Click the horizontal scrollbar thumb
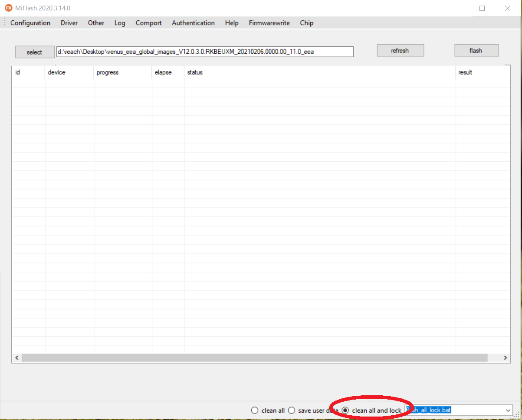 click(255, 358)
